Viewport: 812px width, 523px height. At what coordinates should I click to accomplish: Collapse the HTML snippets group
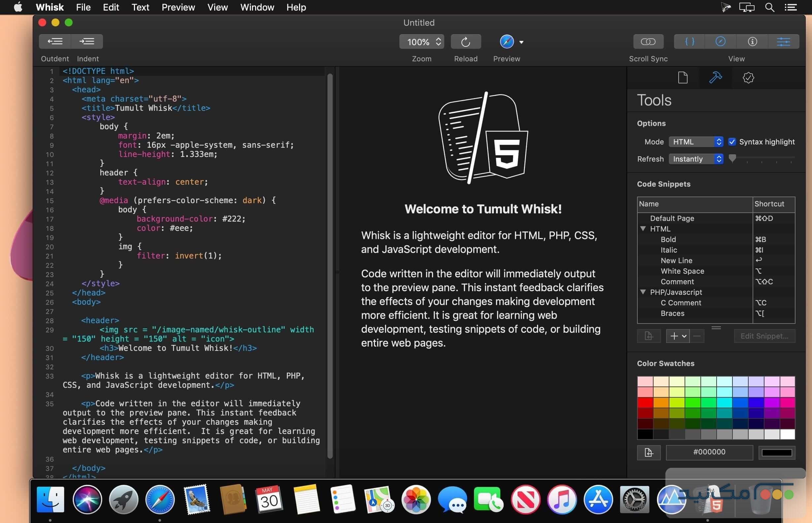click(x=643, y=229)
